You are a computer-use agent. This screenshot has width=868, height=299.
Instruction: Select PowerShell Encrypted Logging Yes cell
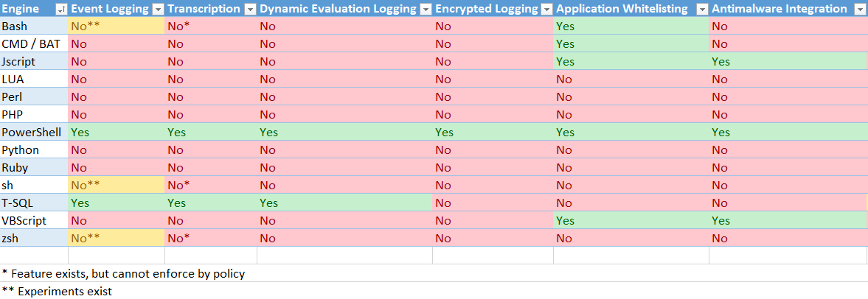point(493,132)
